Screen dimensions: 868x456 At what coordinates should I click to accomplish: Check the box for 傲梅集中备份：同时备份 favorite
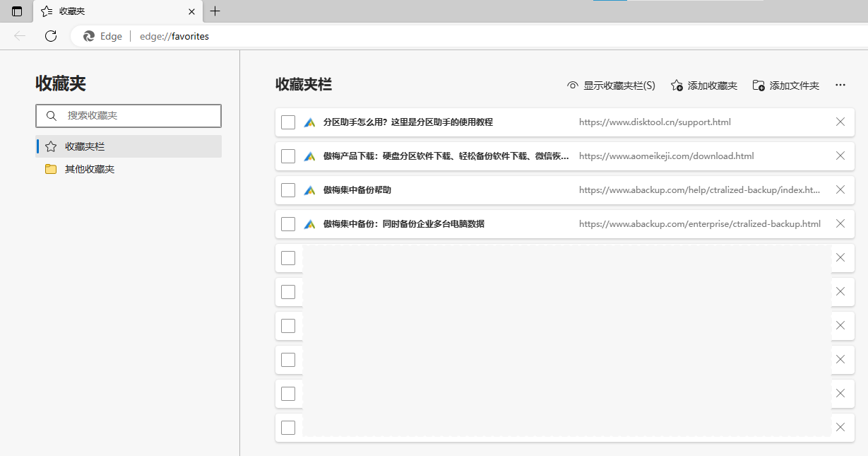288,224
